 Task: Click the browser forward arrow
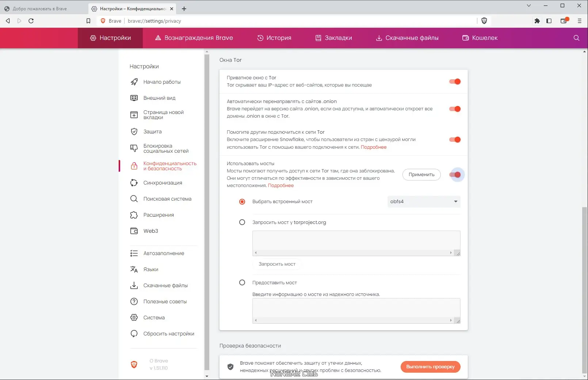[19, 21]
